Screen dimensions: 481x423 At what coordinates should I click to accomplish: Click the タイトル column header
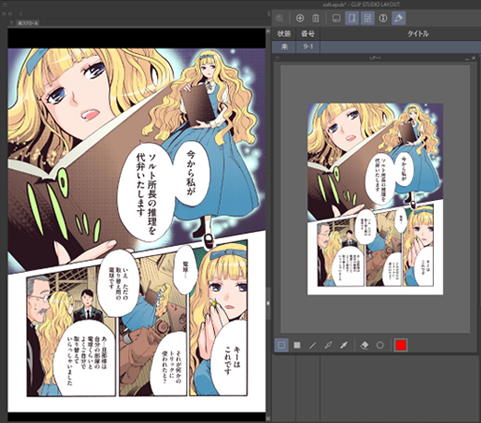[418, 34]
